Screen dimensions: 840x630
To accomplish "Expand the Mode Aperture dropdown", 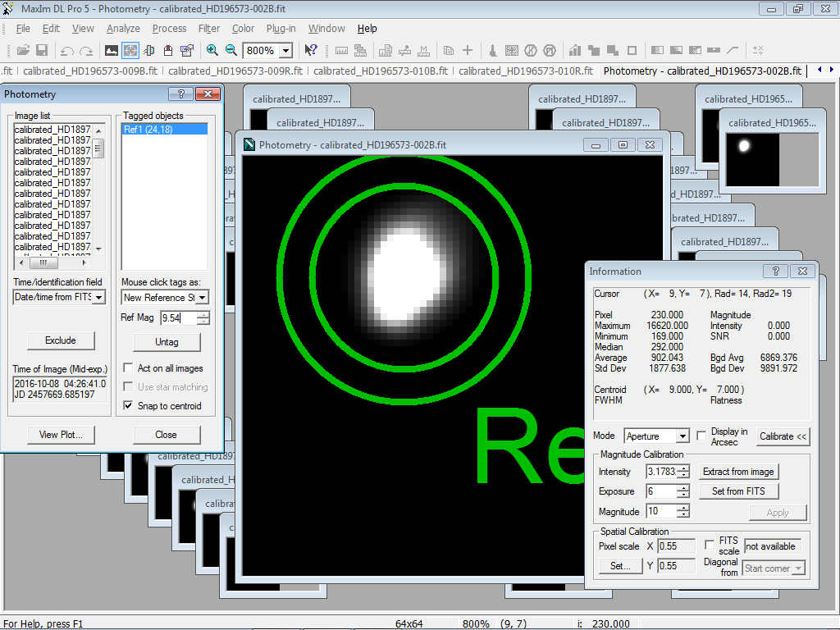I will (x=682, y=436).
